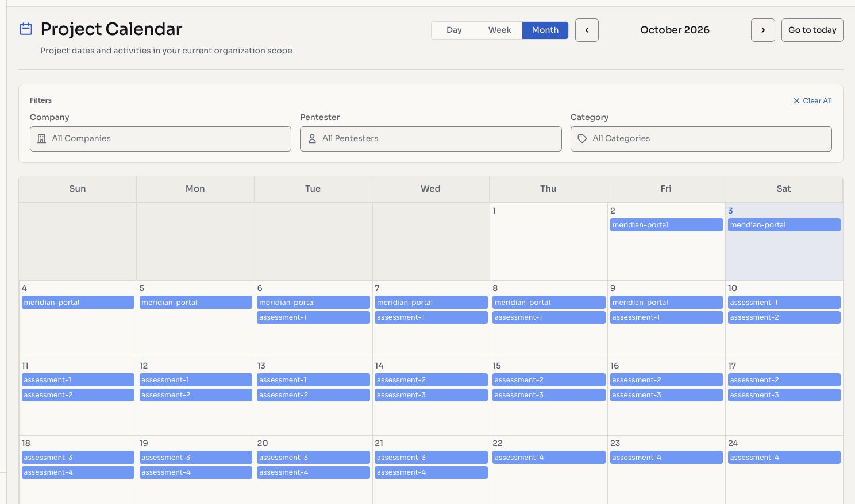
Task: Go to previous month with left chevron
Action: point(587,30)
